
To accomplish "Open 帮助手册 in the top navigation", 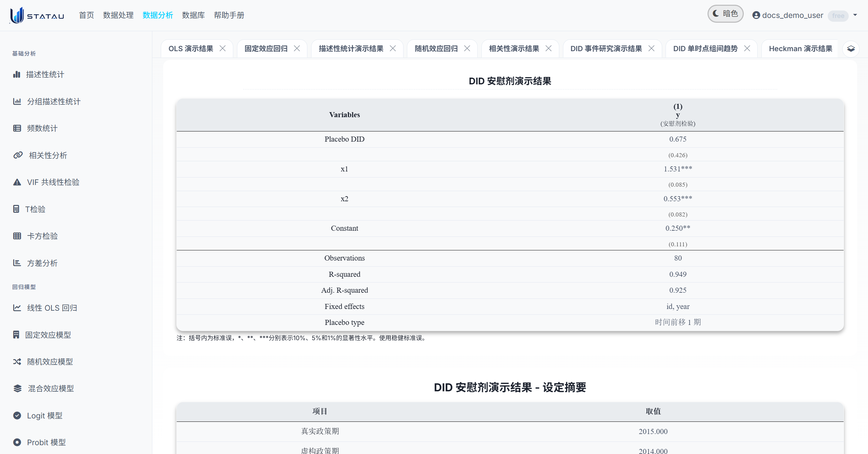I will pos(229,15).
